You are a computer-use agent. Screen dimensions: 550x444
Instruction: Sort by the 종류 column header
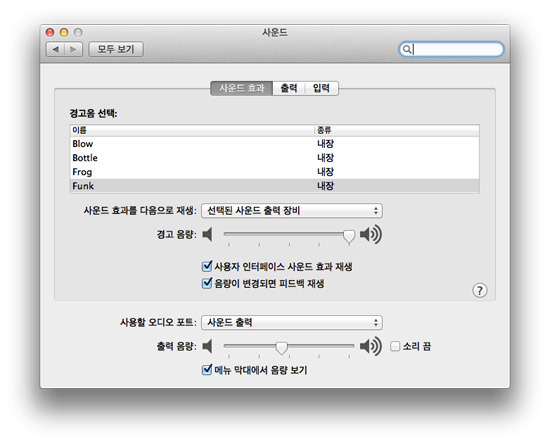[x=396, y=130]
